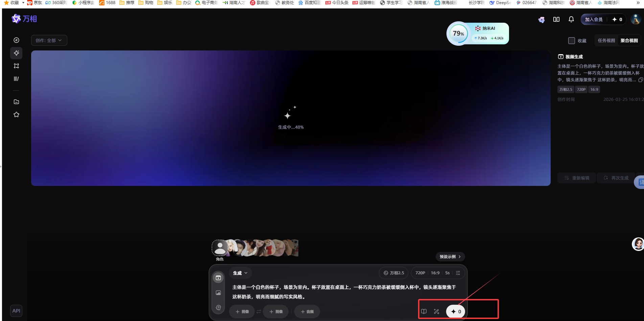Open the user profile avatar
Viewport: 644px width, 321px height.
[x=636, y=19]
